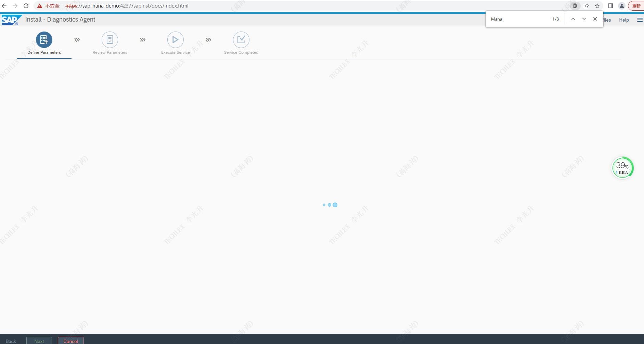Click the Next button
Screen dimensions: 644x344
pos(39,341)
